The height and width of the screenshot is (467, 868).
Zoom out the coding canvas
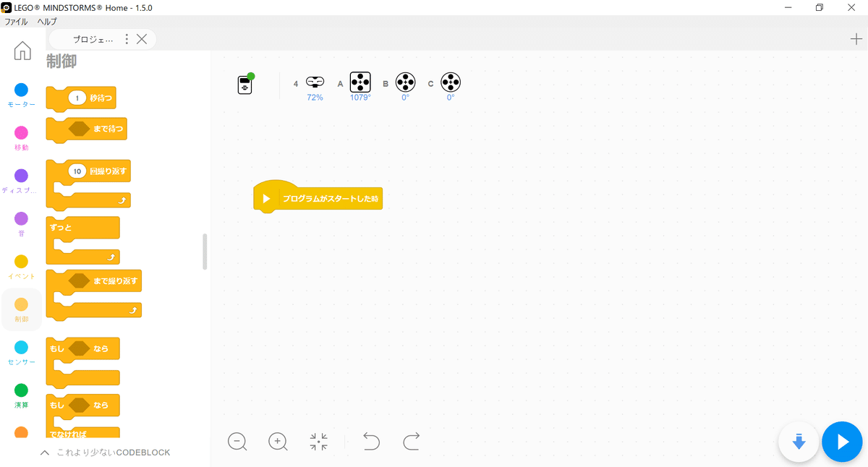[237, 442]
